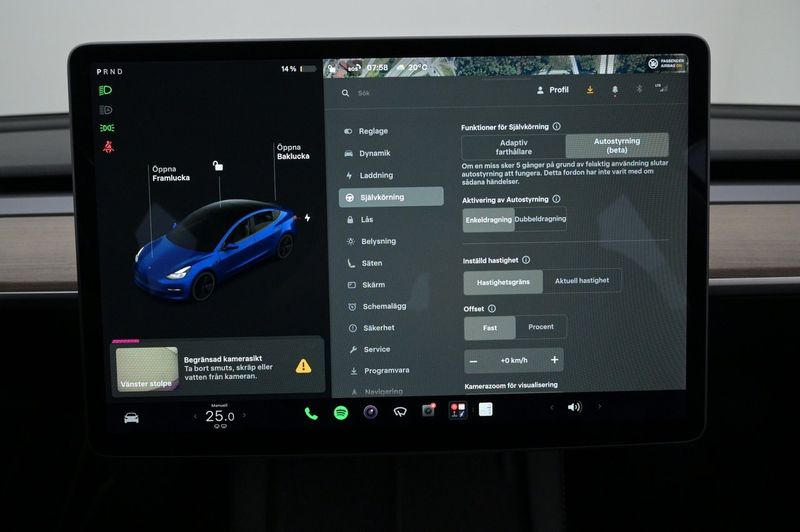Tap the Begränsad kamerasikt alert message
800x532 pixels.
point(228,367)
